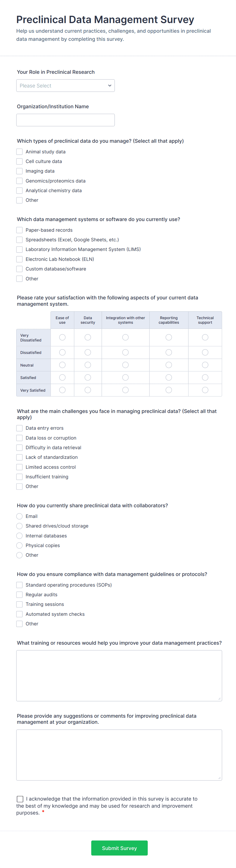Select Very Satisfied for Ease of use
The image size is (236, 868).
(62, 390)
